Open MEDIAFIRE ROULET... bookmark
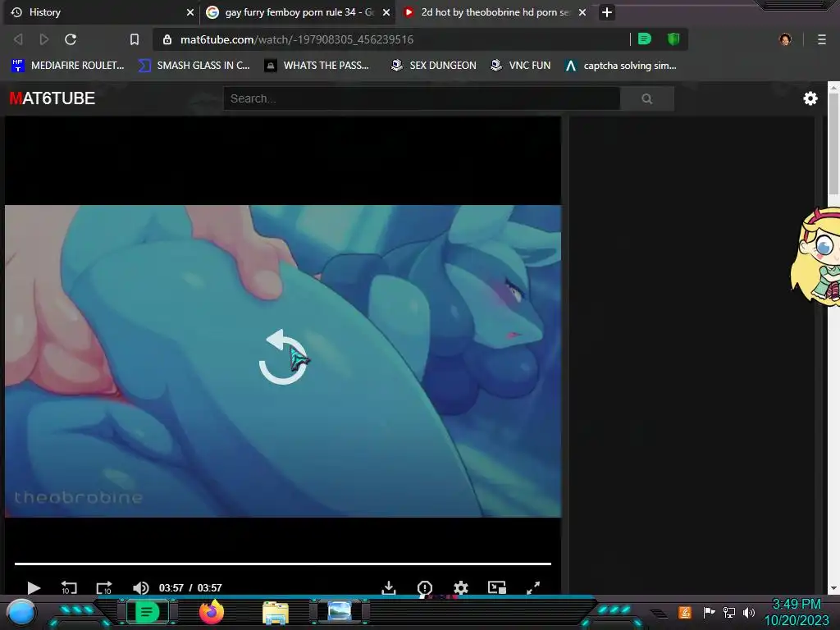 (x=68, y=66)
